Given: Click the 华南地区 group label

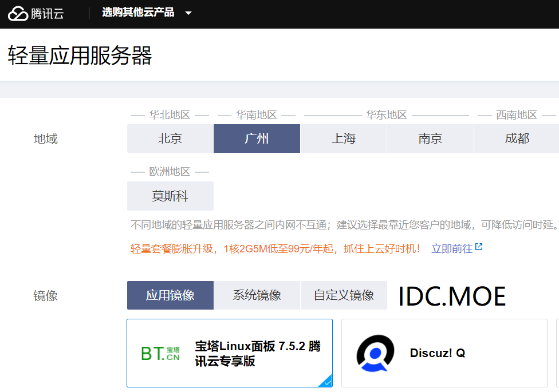Looking at the screenshot, I should point(256,115).
